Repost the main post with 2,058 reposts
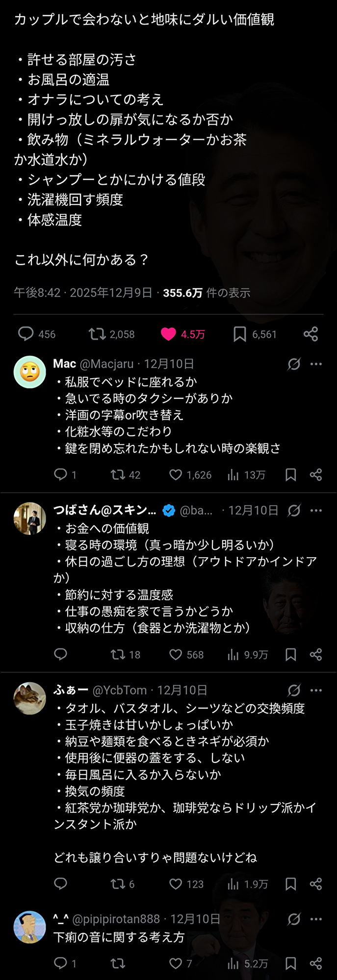 [x=97, y=334]
